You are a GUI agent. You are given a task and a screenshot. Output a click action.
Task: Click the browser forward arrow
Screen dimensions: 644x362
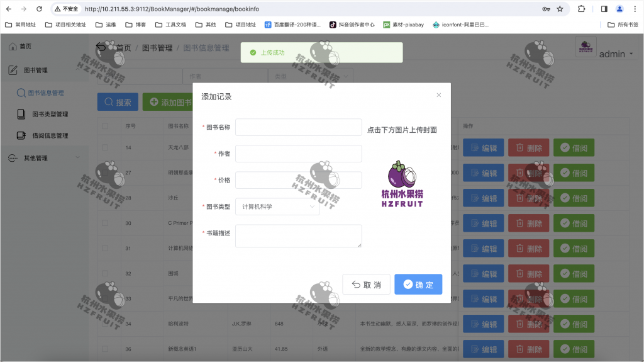[24, 9]
